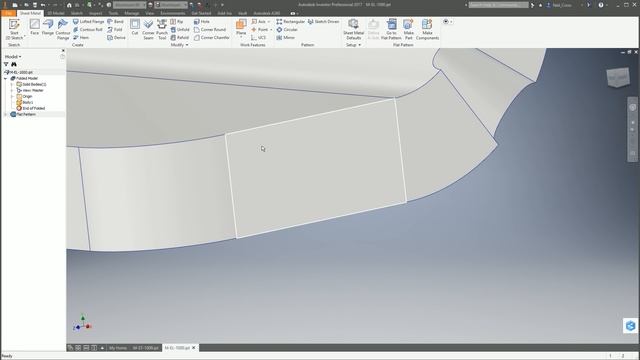Open the Plane tool dropdown arrow
This screenshot has width=640, height=360.
click(x=241, y=38)
